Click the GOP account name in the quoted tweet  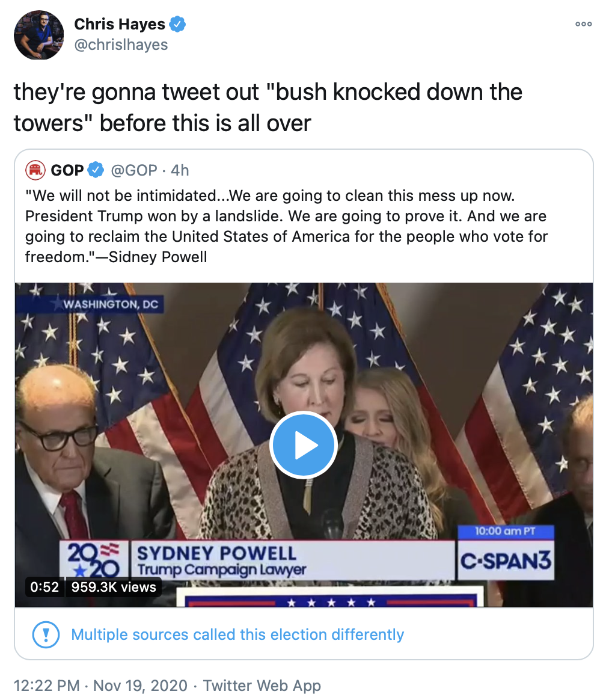pos(67,170)
